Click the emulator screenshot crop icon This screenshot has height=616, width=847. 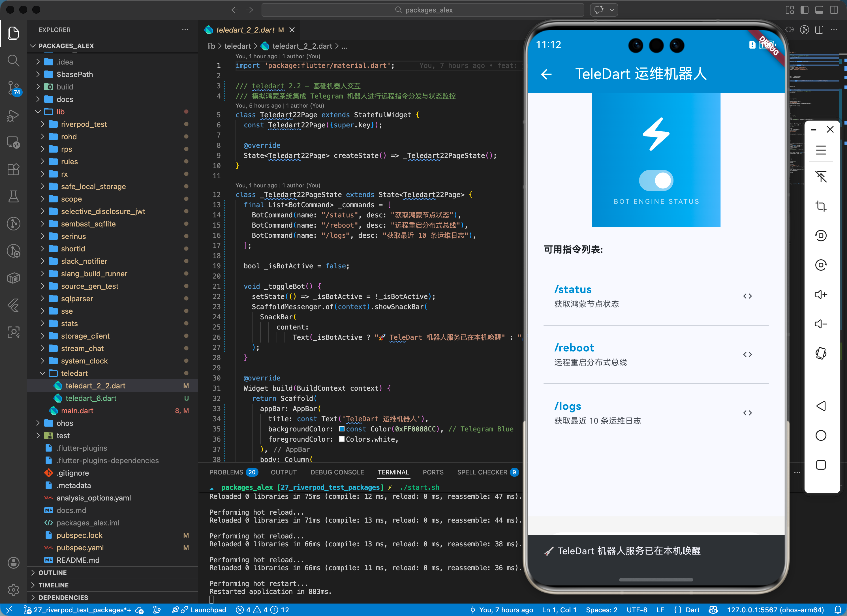pyautogui.click(x=820, y=206)
